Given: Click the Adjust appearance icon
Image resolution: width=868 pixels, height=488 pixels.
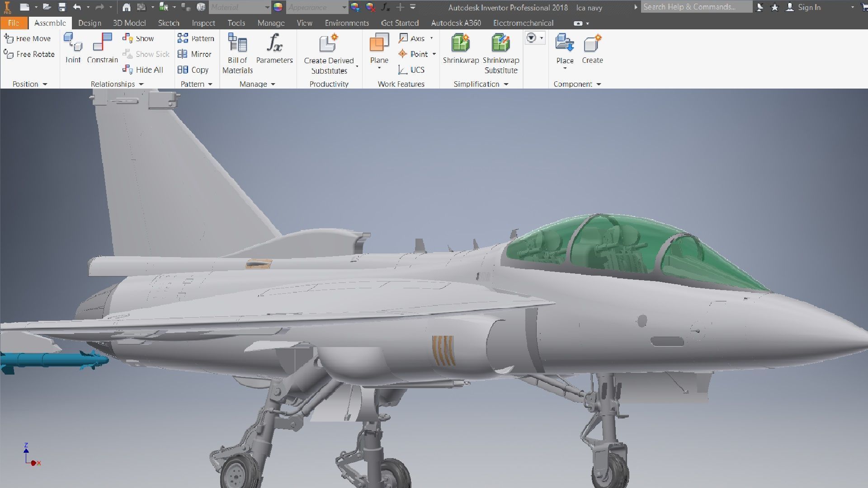Looking at the screenshot, I should click(355, 7).
